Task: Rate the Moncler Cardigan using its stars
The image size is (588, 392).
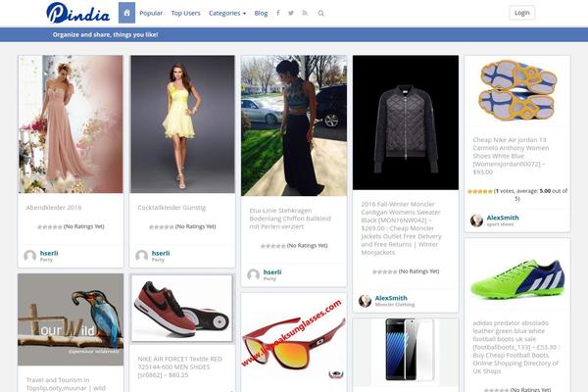Action: point(385,271)
